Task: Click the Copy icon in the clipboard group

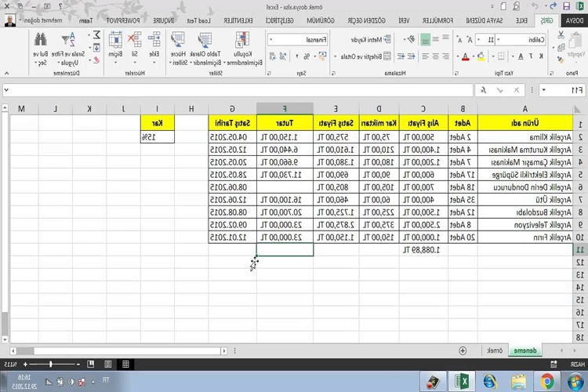Action: pos(561,48)
